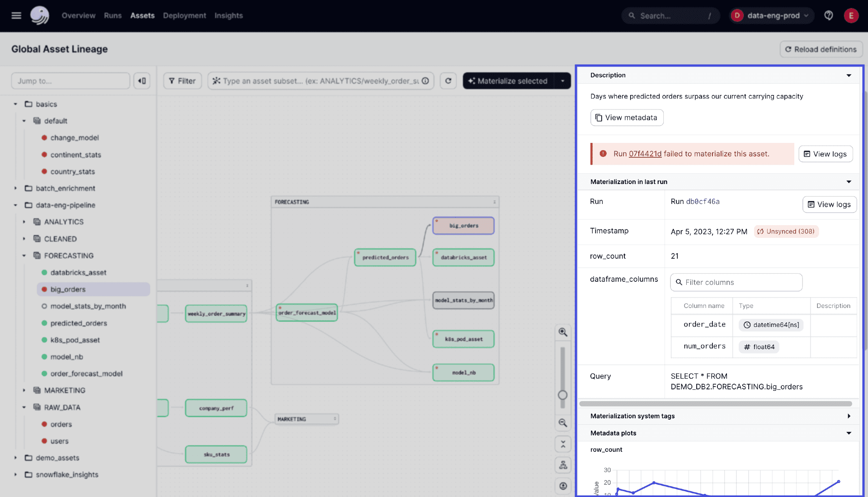Click the zoom level slider handle
The width and height of the screenshot is (868, 497).
pyautogui.click(x=563, y=395)
